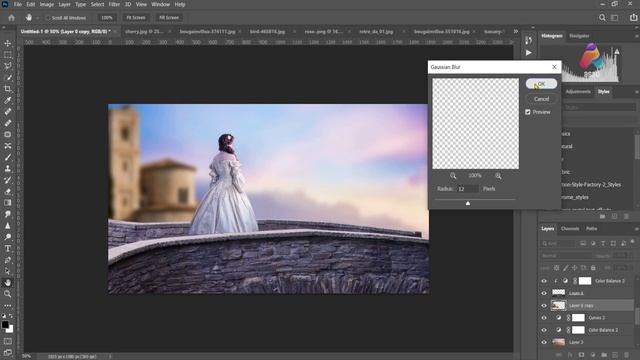The image size is (640, 360).
Task: Select the Type tool
Action: pos(7,249)
